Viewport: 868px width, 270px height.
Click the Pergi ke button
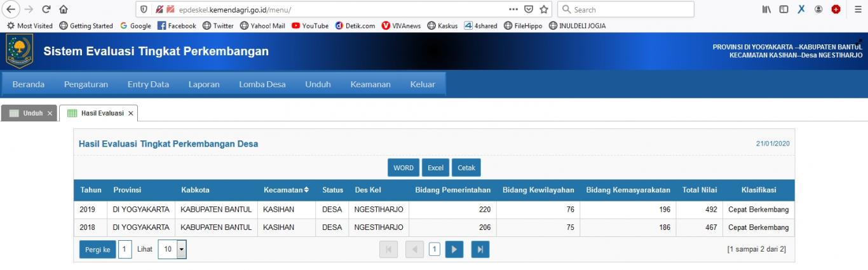click(97, 250)
